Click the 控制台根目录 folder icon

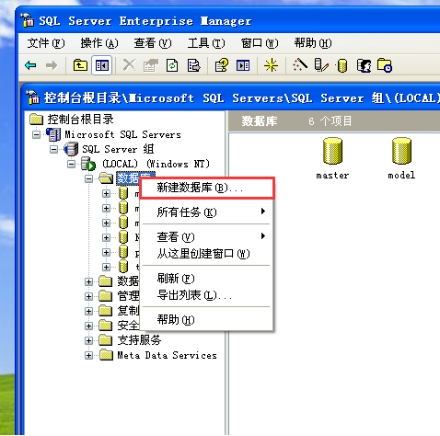(x=36, y=119)
